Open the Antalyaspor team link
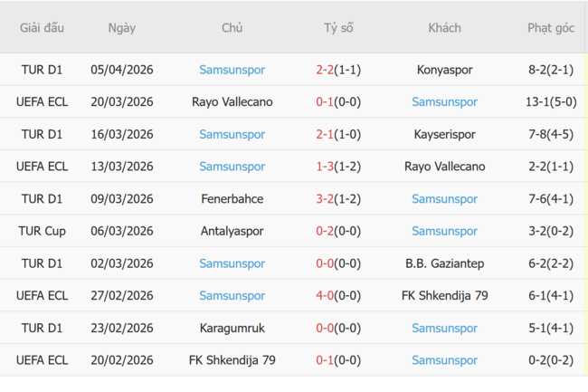Viewport: 588px width, 392px height. (x=232, y=232)
